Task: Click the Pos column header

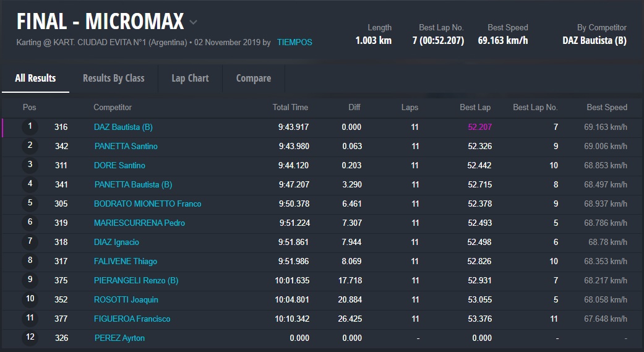Action: tap(29, 108)
